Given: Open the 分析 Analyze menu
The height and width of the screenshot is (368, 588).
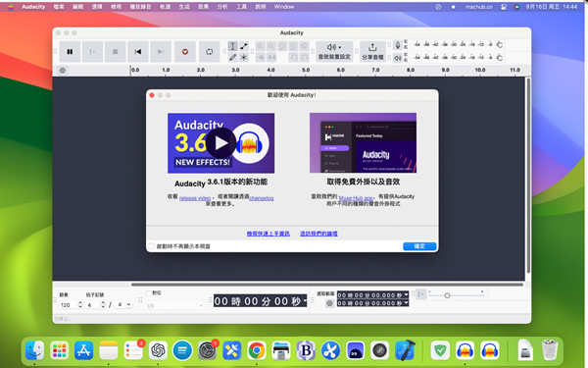Looking at the screenshot, I should pos(222,7).
